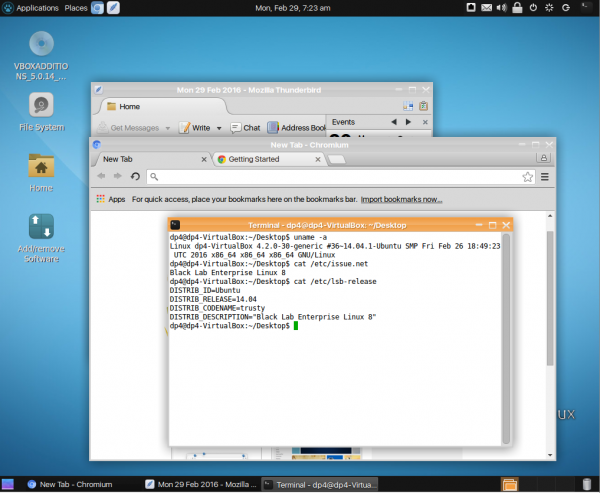Open the notification square icon in tray
This screenshot has width=600, height=493.
471,7
